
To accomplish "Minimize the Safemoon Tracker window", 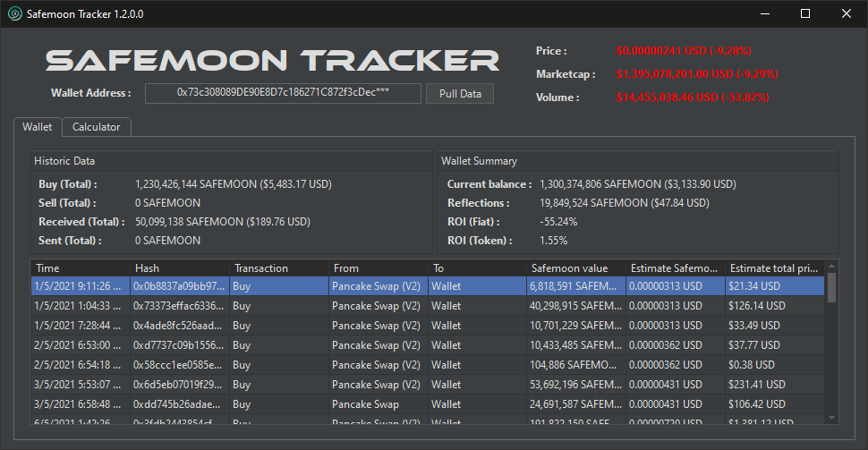I will (765, 13).
